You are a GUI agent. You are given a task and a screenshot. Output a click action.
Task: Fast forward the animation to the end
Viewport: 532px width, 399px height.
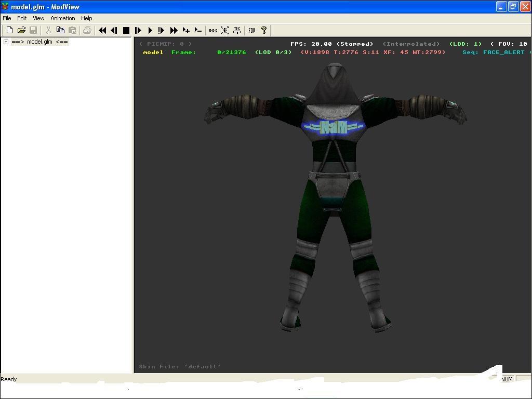(174, 31)
